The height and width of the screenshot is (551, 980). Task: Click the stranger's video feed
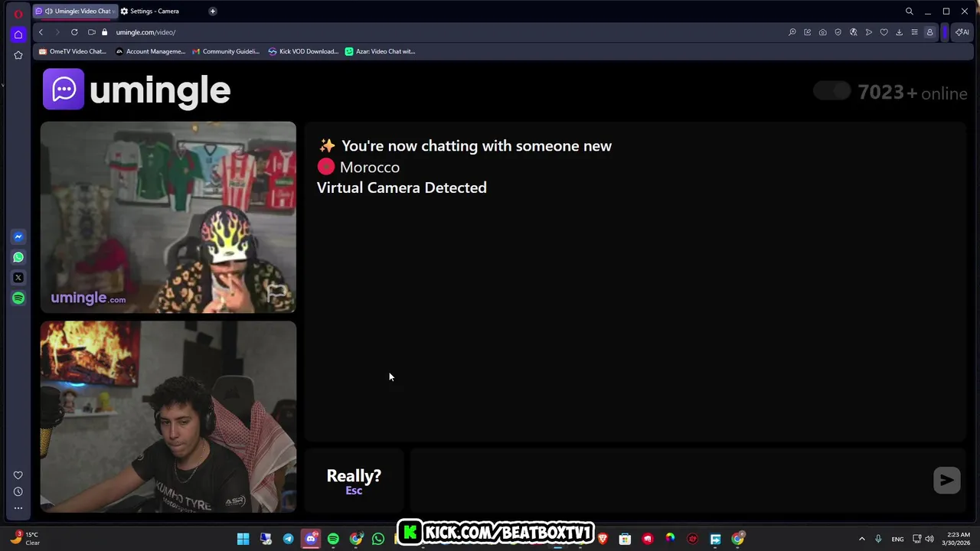(x=168, y=217)
